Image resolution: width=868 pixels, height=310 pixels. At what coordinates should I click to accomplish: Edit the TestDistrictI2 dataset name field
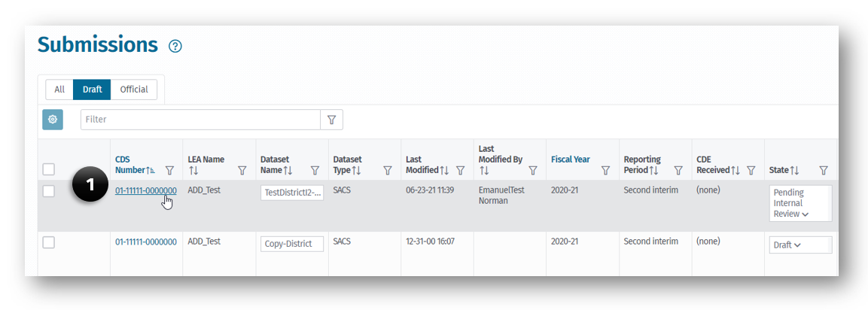pyautogui.click(x=292, y=193)
